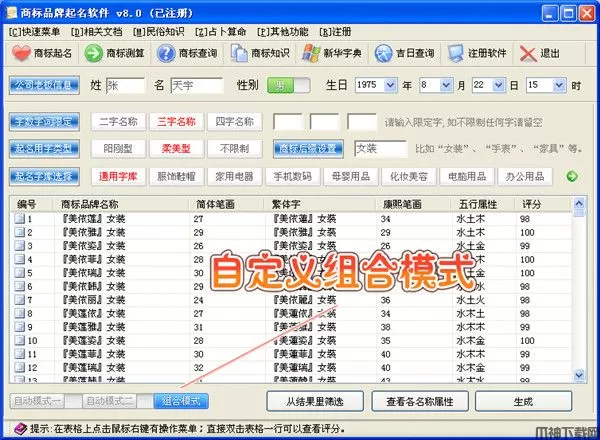The height and width of the screenshot is (440, 600).
Task: Open the 快速菜单 menu
Action: tap(34, 32)
